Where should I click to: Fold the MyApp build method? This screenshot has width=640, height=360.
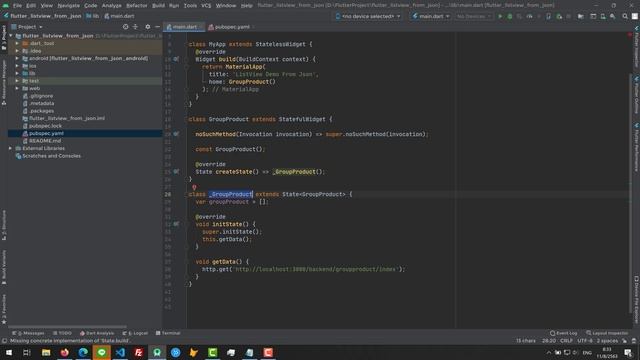click(x=187, y=59)
